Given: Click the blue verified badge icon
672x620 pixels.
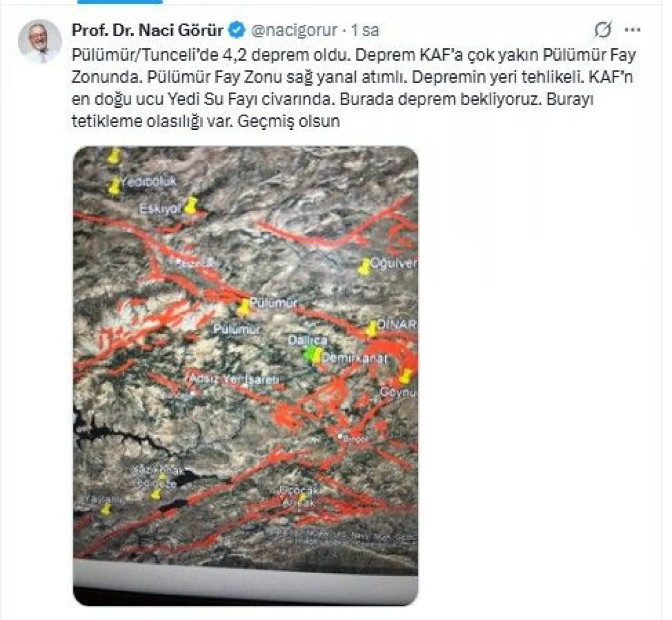Looking at the screenshot, I should point(236,30).
